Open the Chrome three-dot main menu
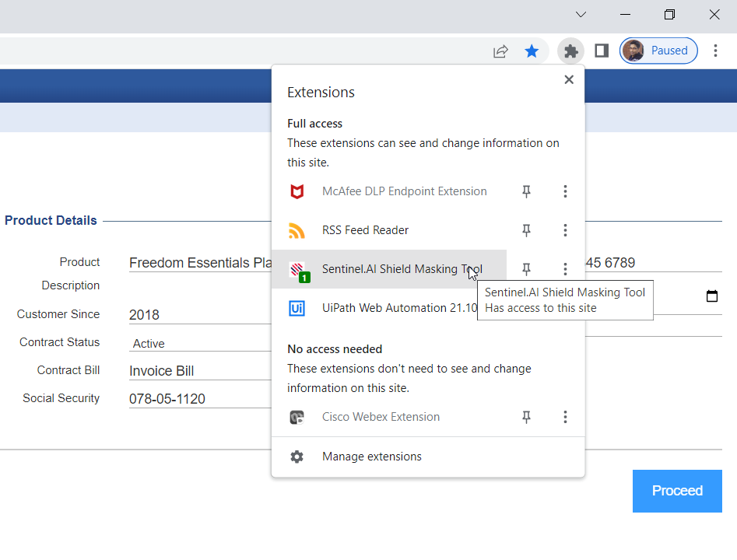 (715, 51)
